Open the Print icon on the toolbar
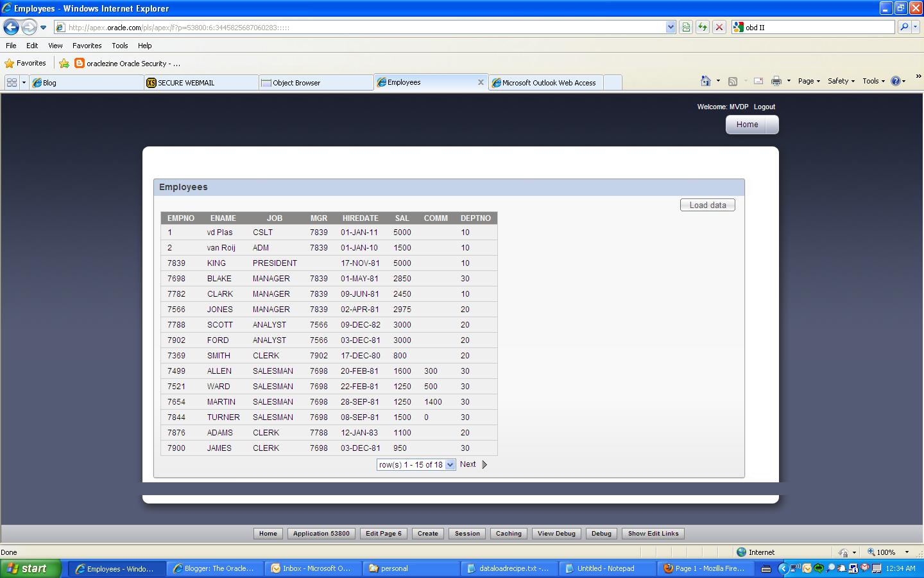Image resolution: width=924 pixels, height=578 pixels. (x=776, y=81)
